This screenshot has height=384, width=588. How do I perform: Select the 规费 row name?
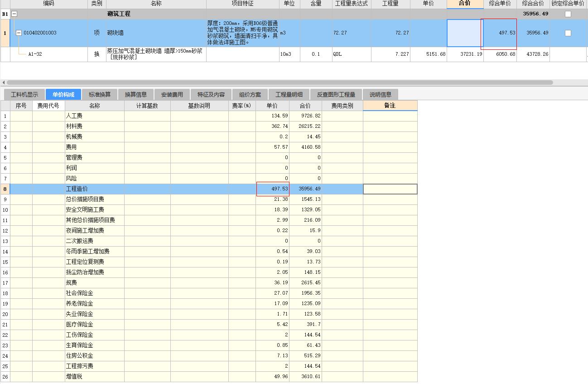[72, 283]
